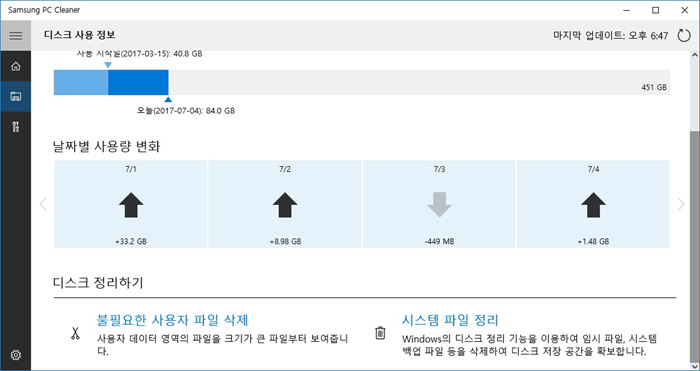Select the 7/3 decrease usage card
700x371 pixels.
(x=439, y=204)
